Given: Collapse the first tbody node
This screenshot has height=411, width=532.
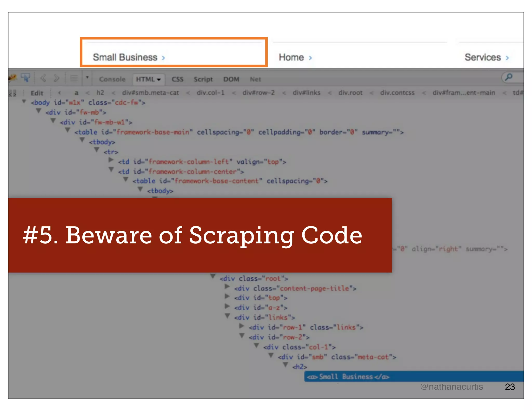Looking at the screenshot, I should [x=82, y=140].
